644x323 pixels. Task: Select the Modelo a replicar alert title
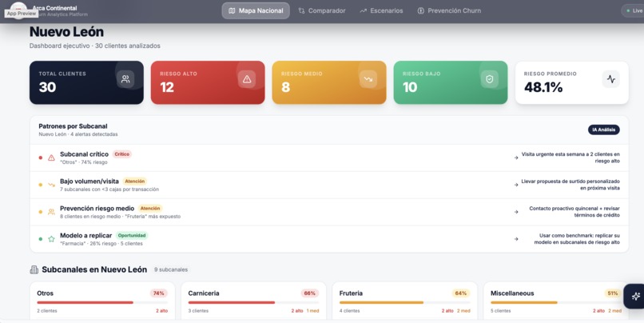click(85, 236)
